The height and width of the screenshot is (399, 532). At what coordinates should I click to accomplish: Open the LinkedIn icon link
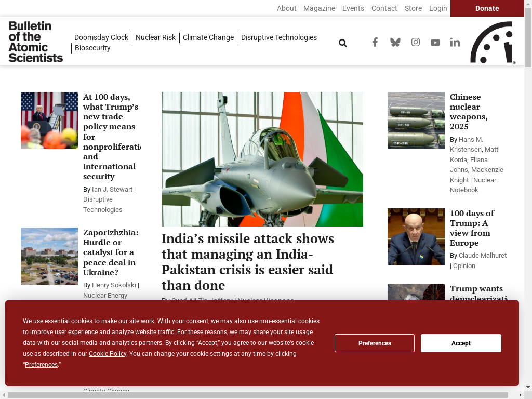pos(455,42)
